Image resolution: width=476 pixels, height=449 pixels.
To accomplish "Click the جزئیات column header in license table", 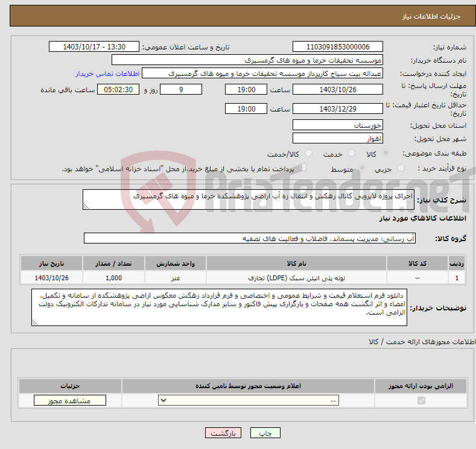I will (x=70, y=386).
